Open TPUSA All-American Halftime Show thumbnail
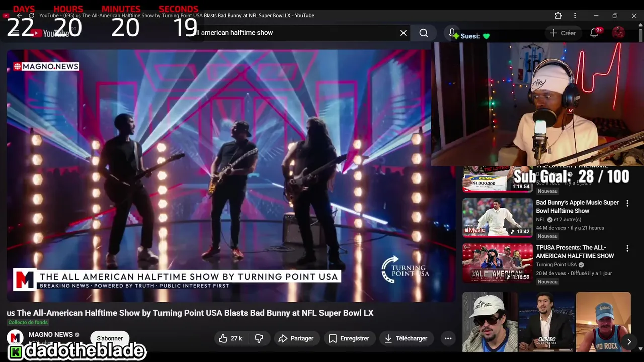 coord(498,263)
